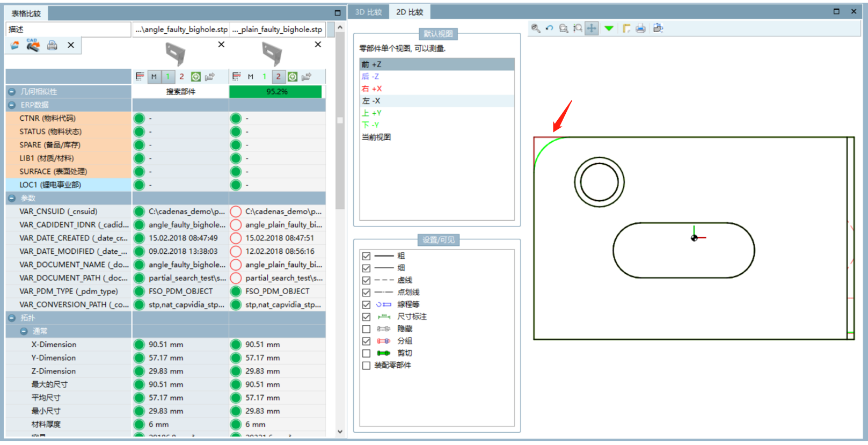This screenshot has width=868, height=445.
Task: Toggle the M button in second column
Action: tap(251, 77)
